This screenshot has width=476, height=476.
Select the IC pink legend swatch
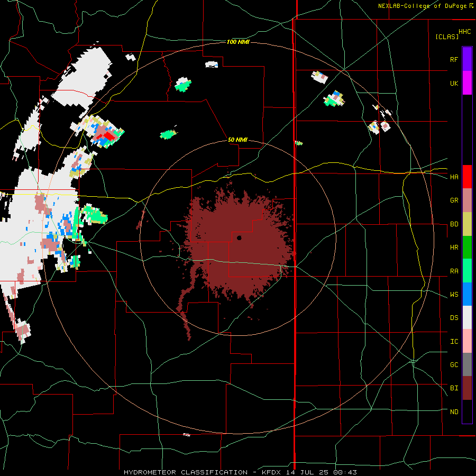(x=467, y=341)
